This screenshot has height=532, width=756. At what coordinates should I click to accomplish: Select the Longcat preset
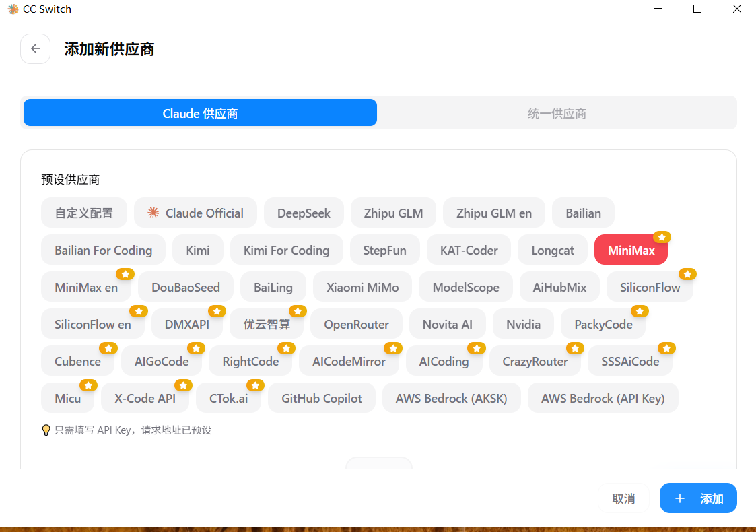tap(553, 250)
